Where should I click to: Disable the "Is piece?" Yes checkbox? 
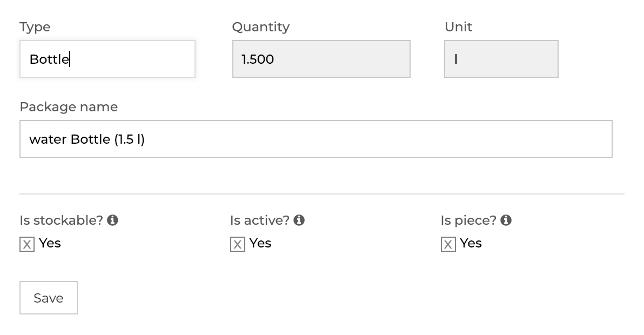448,244
